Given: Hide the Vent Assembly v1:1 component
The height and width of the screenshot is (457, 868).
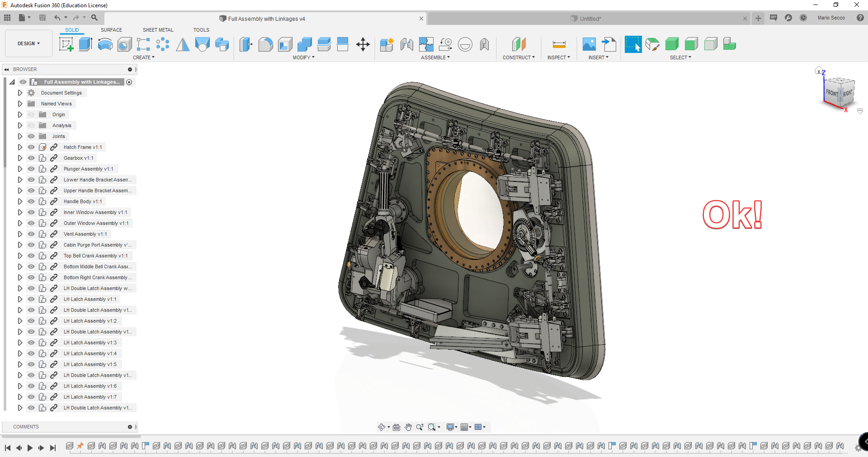Looking at the screenshot, I should click(31, 234).
